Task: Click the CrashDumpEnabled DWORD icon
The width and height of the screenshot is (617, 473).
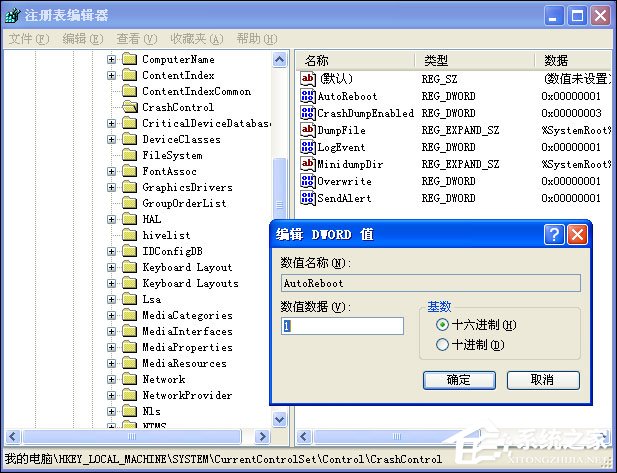Action: pos(307,113)
